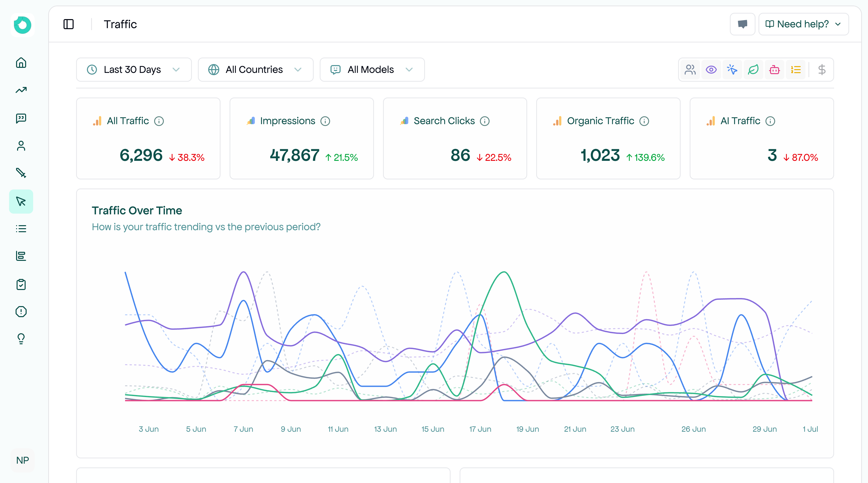Open the All Models filter

click(372, 70)
